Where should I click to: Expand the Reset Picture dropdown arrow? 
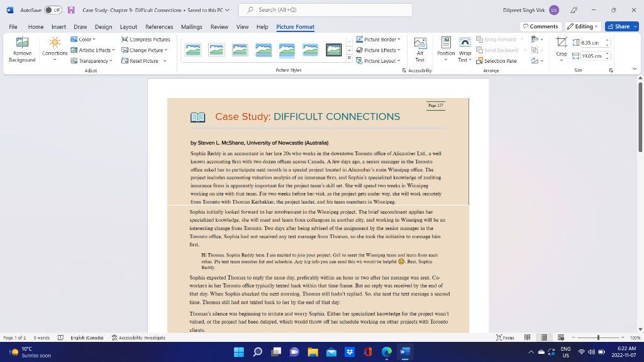coord(165,61)
